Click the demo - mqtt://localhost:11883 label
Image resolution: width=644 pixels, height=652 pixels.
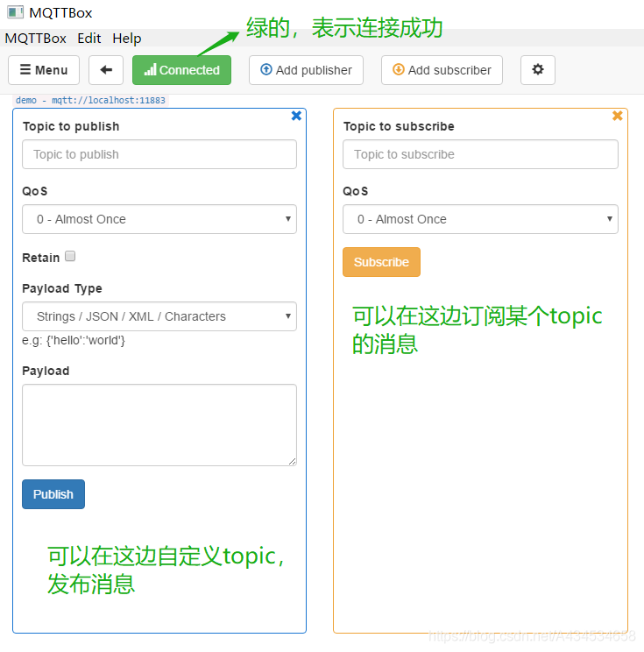90,100
